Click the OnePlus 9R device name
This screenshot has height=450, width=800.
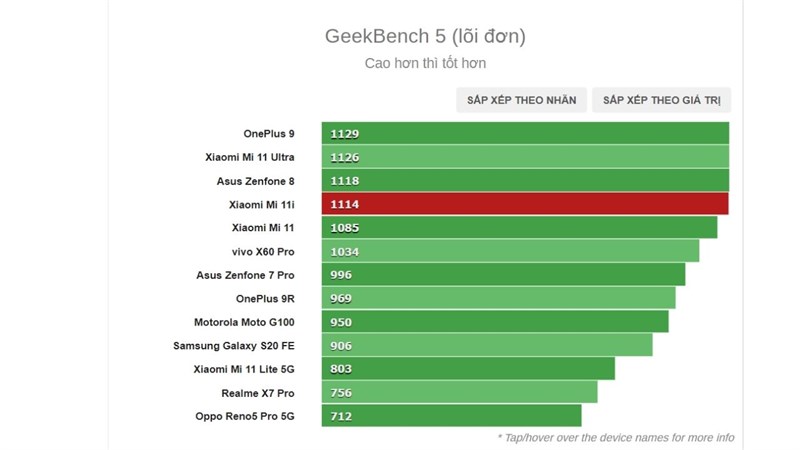pos(265,298)
